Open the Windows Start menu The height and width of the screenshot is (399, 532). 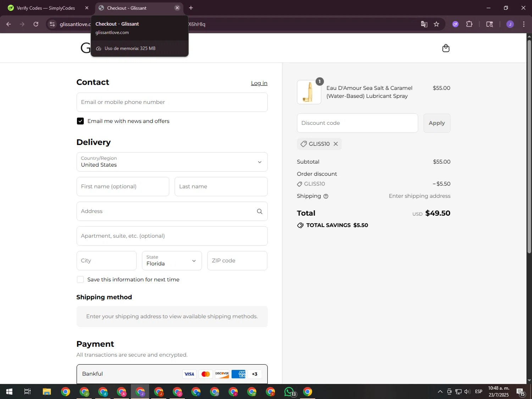click(x=9, y=392)
